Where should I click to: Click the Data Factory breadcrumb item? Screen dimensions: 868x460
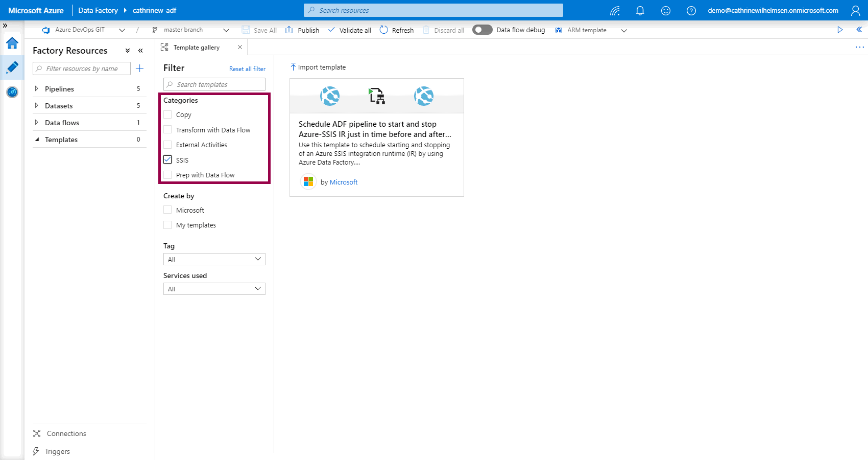98,10
